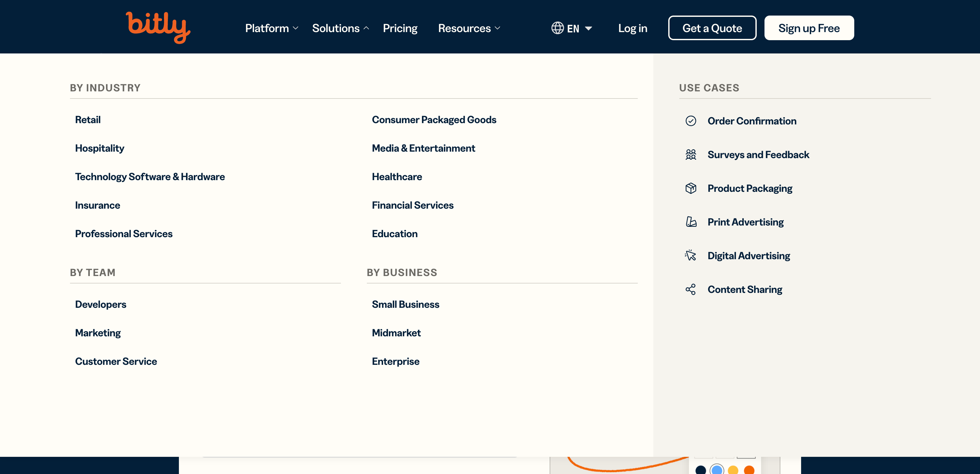The width and height of the screenshot is (980, 474).
Task: Click the Order Confirmation checkmark icon
Action: pyautogui.click(x=691, y=121)
